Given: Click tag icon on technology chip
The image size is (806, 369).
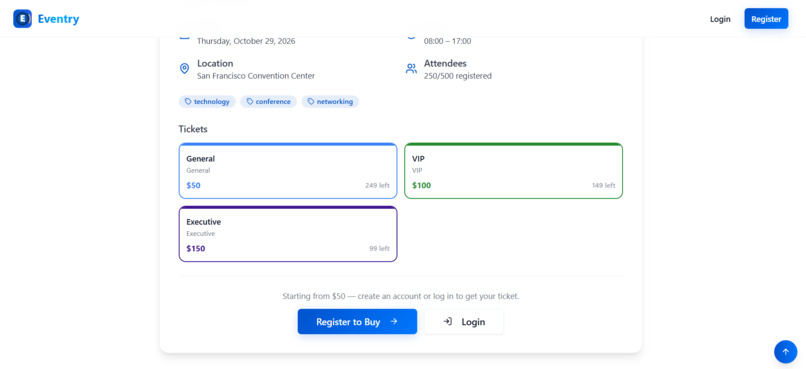Looking at the screenshot, I should coord(188,102).
